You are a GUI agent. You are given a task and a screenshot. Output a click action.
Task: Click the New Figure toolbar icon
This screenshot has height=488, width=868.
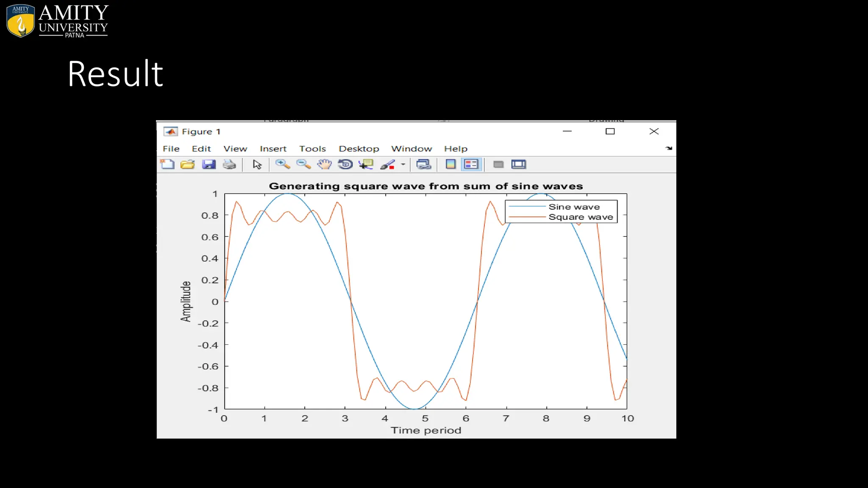[x=167, y=164]
